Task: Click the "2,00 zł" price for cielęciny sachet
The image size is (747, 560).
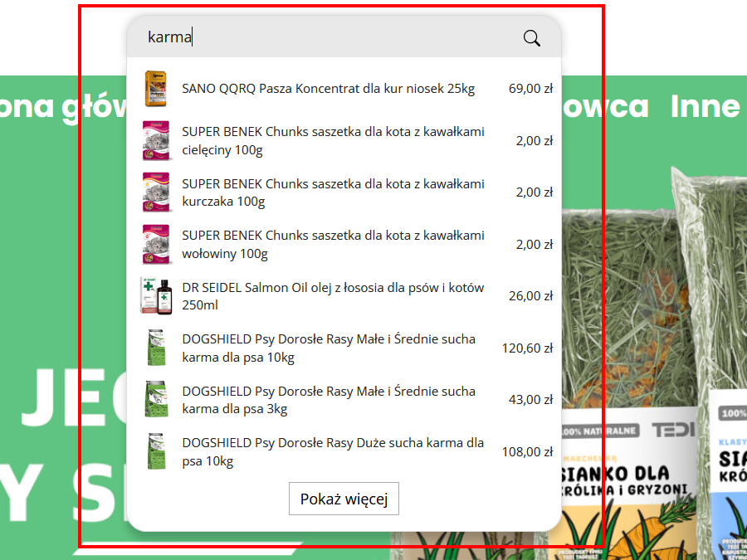Action: click(535, 141)
